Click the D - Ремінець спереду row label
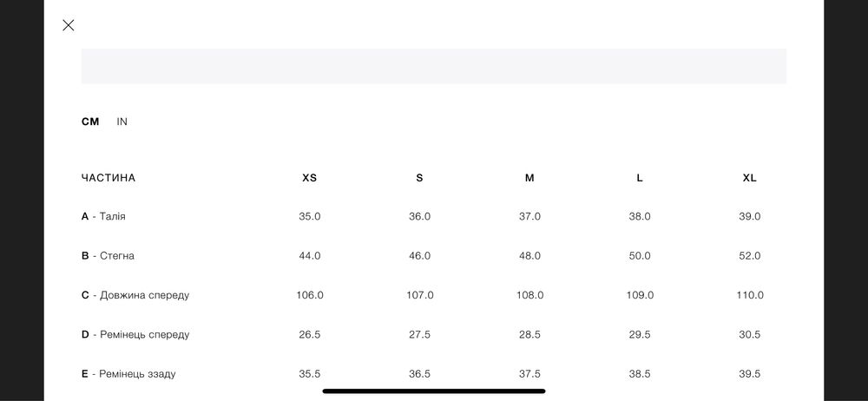Screen dimensions: 868x401 (135, 334)
